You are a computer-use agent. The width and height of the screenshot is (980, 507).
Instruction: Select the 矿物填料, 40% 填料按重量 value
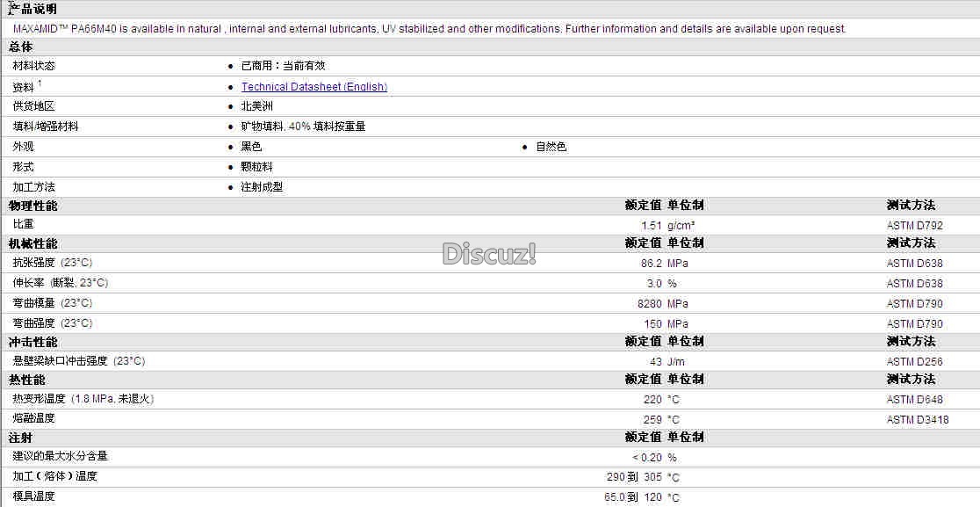click(303, 127)
